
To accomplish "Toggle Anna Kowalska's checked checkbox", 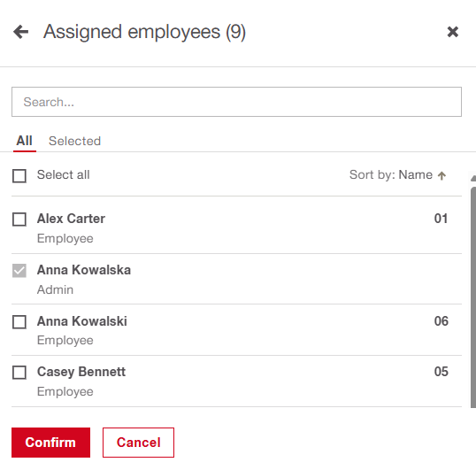I will (19, 271).
